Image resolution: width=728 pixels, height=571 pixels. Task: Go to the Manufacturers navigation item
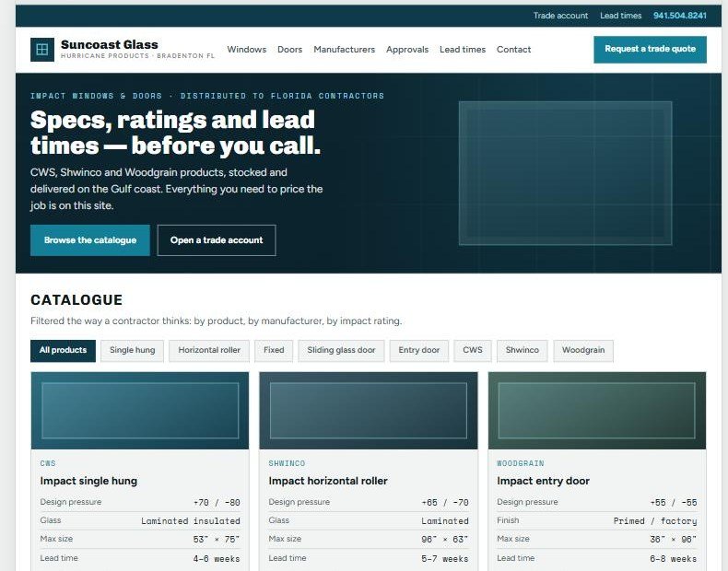point(344,50)
